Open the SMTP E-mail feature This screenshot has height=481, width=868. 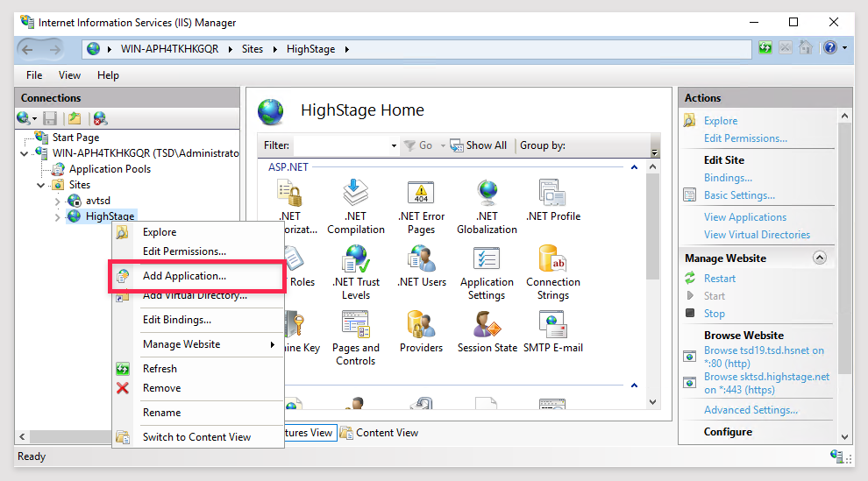coord(553,332)
